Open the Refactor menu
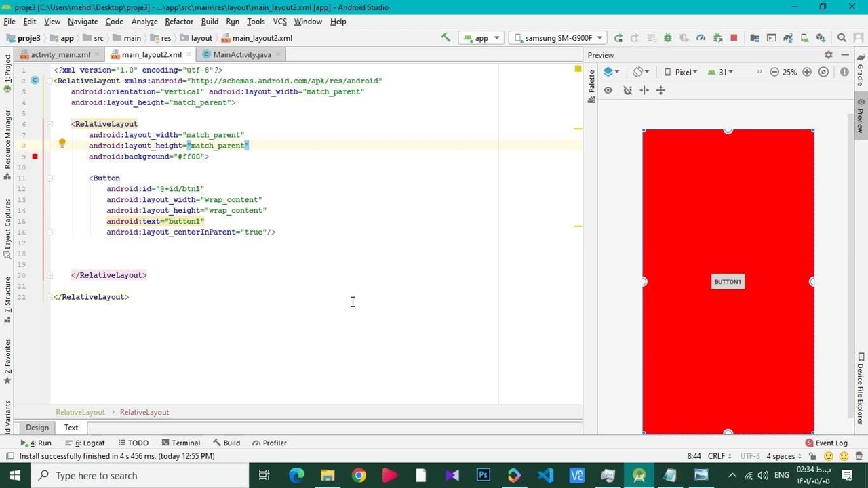This screenshot has height=488, width=868. coord(179,22)
